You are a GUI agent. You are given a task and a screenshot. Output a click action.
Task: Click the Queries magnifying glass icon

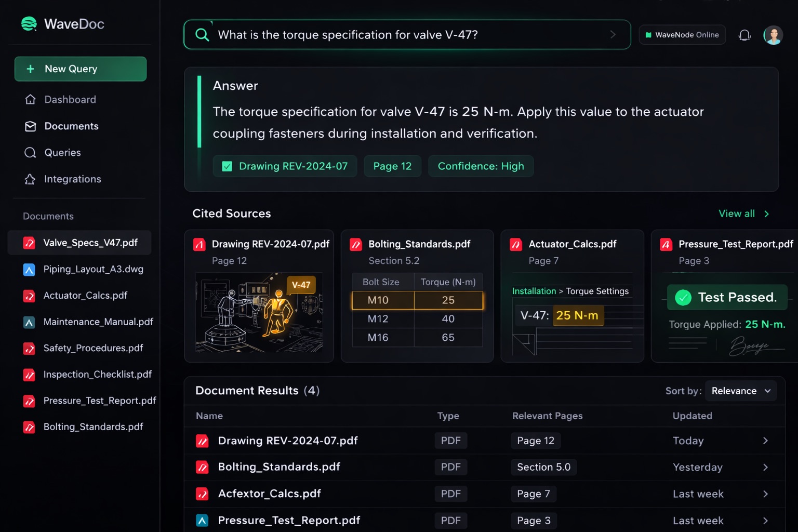(30, 152)
